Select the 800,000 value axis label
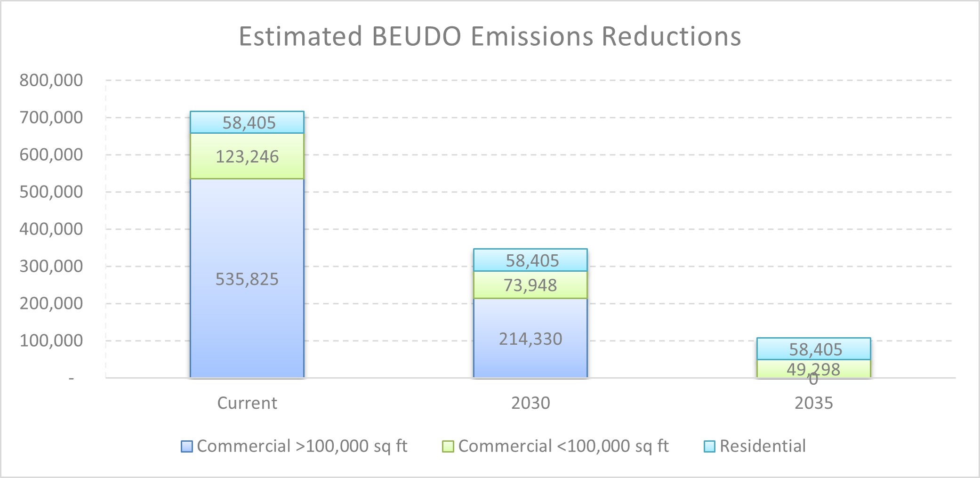980x478 pixels. (51, 81)
